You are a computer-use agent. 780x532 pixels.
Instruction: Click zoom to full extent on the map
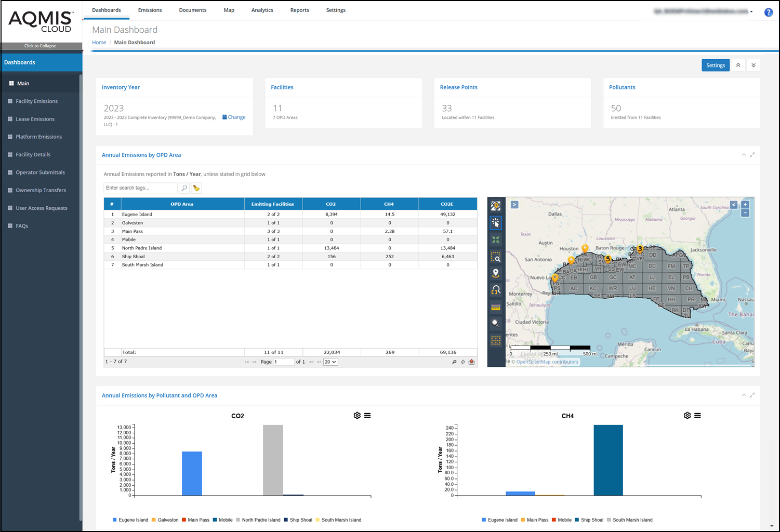pos(496,240)
